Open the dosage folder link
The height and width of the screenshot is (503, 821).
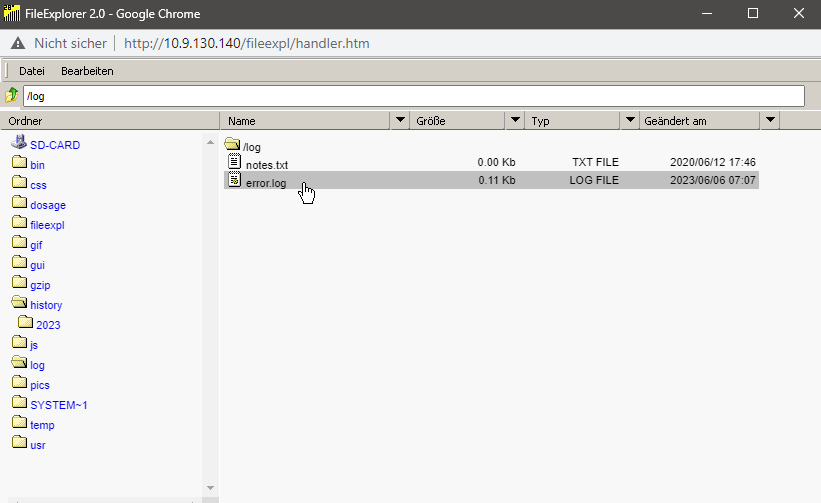pyautogui.click(x=48, y=205)
